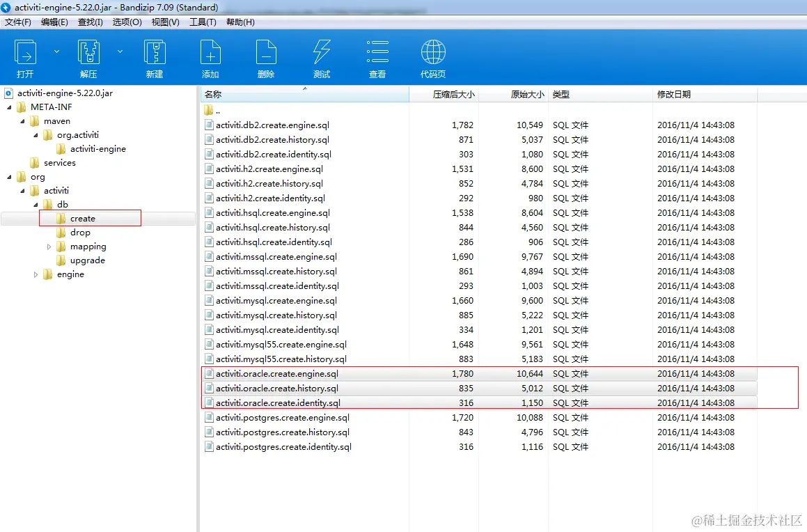This screenshot has height=532, width=807.
Task: Collapse the org.activiti tree node
Action: 36,135
